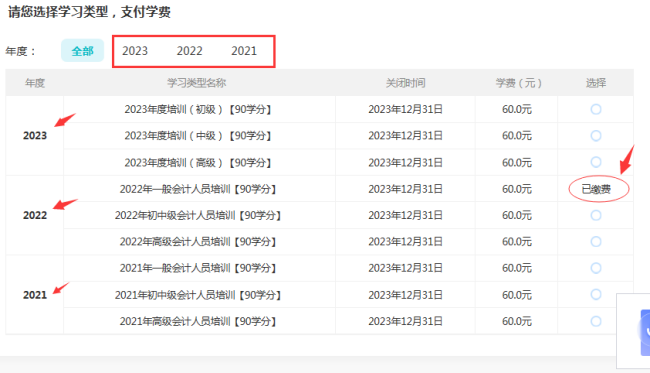Select the 全部 year filter tab

pos(82,51)
